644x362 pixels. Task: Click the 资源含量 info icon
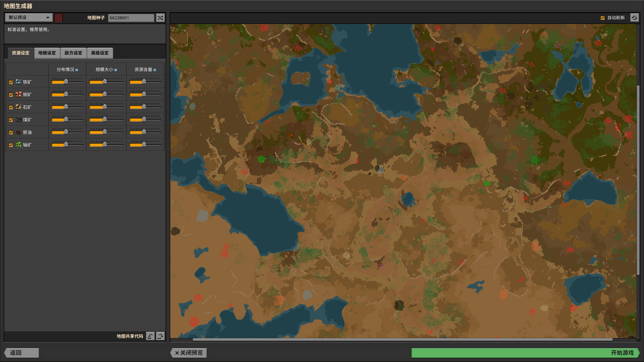coord(155,70)
